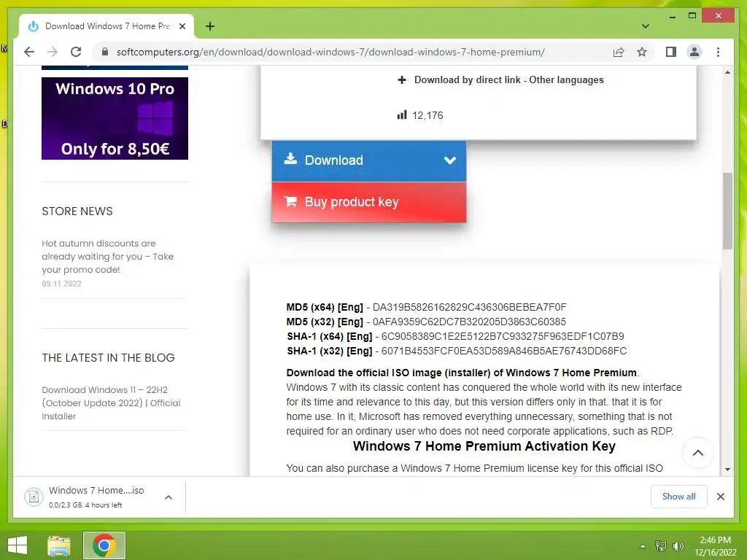This screenshot has height=560, width=747.
Task: Click the address bar URL field
Action: click(x=330, y=52)
